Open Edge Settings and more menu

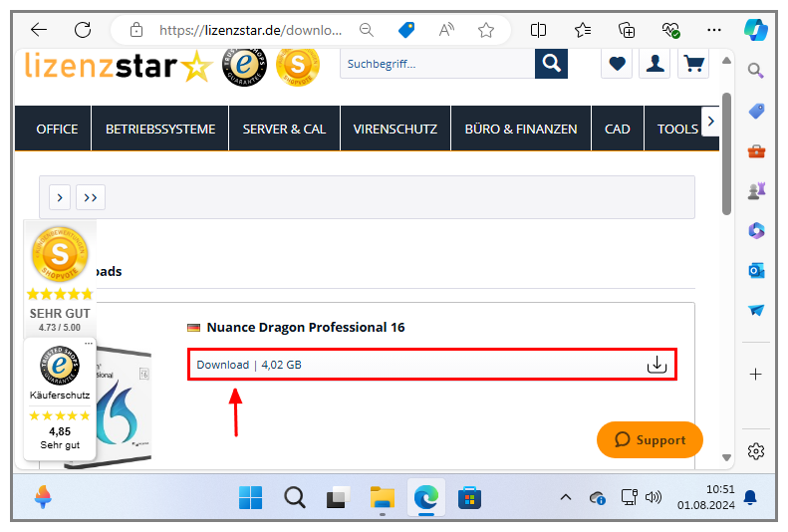pos(714,30)
